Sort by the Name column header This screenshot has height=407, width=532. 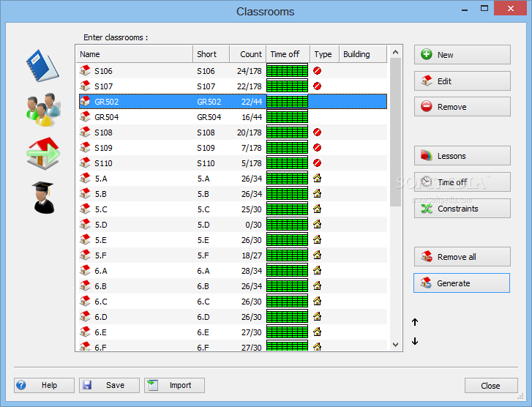(x=135, y=54)
